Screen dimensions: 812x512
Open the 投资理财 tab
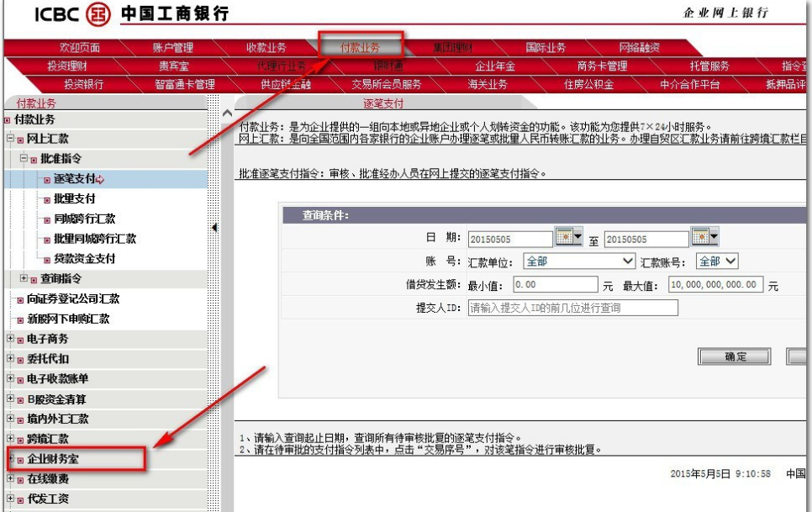tap(66, 66)
